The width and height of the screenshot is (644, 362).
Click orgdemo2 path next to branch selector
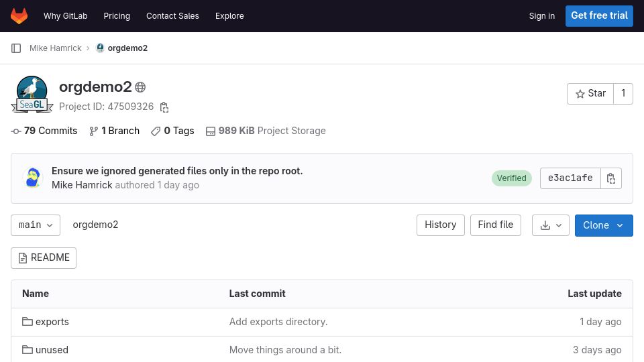[95, 225]
